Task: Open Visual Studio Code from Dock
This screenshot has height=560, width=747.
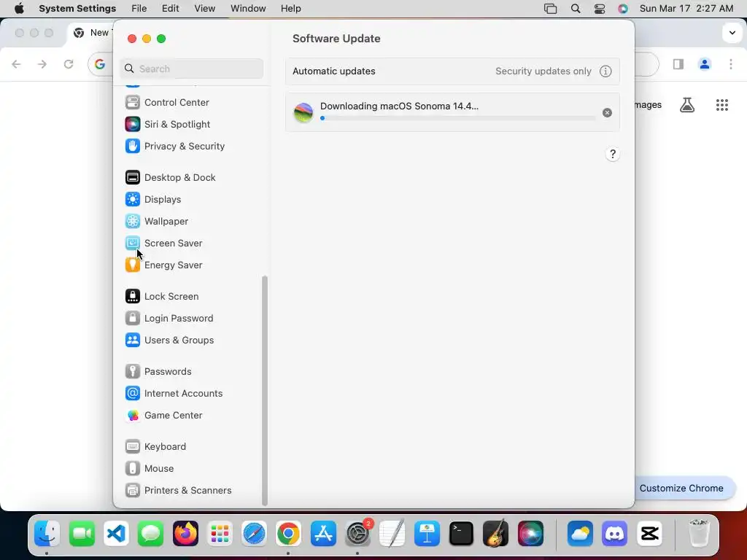Action: (x=116, y=533)
